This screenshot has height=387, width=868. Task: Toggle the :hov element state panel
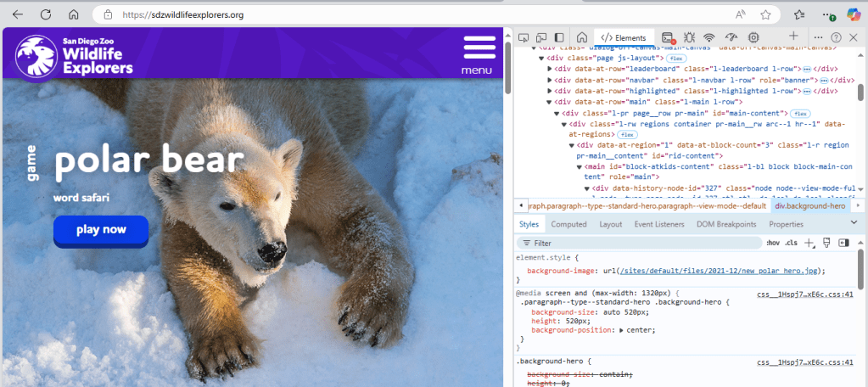772,243
